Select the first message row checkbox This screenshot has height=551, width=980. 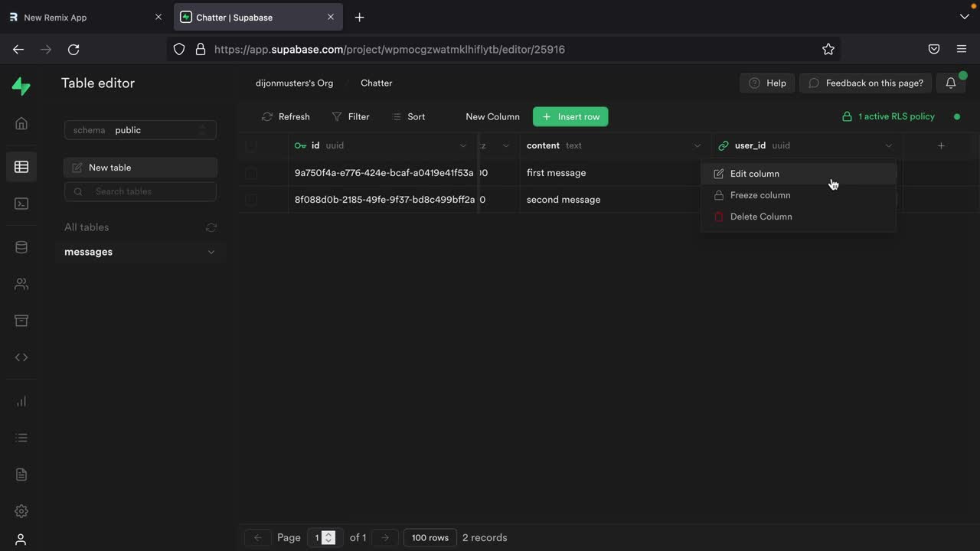point(251,173)
